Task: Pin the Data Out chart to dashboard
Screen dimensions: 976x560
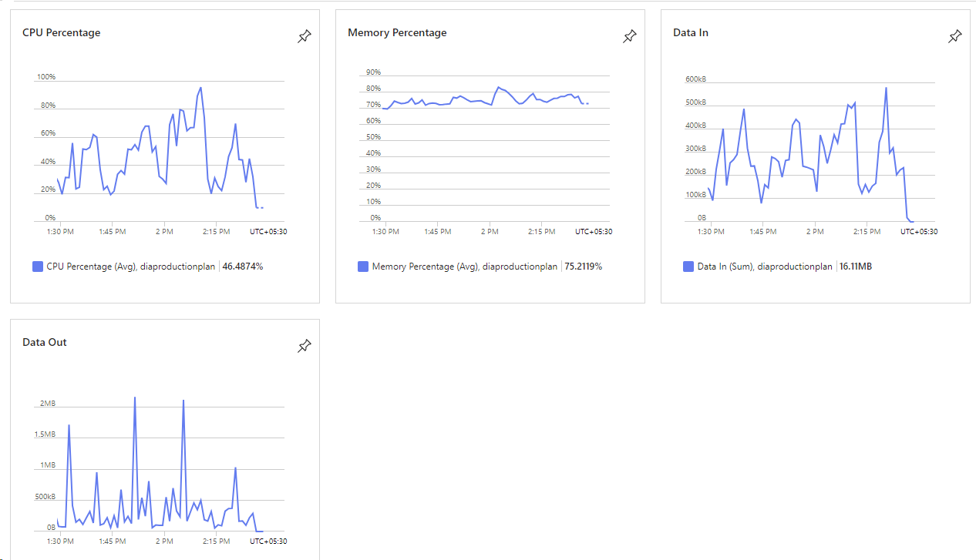Action: (x=305, y=346)
